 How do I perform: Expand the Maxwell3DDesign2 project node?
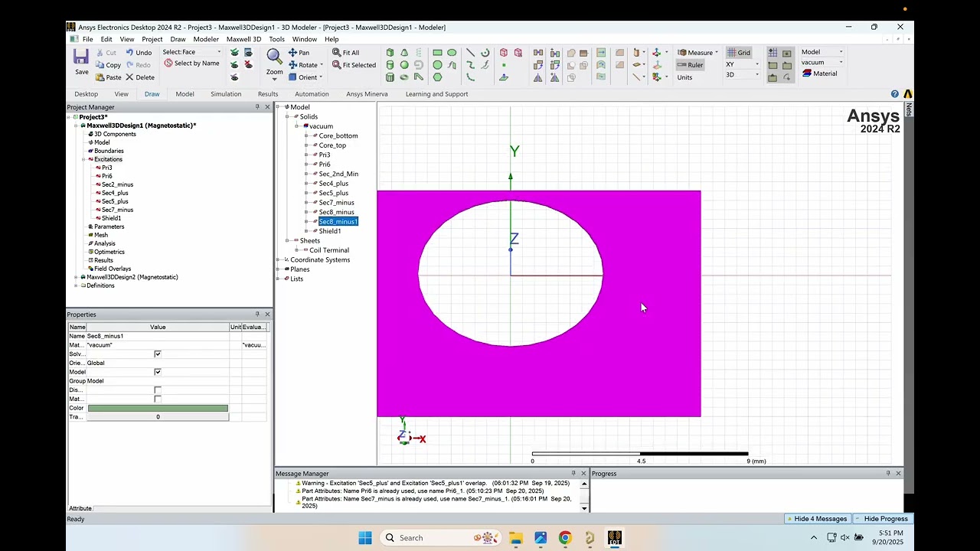pos(76,277)
